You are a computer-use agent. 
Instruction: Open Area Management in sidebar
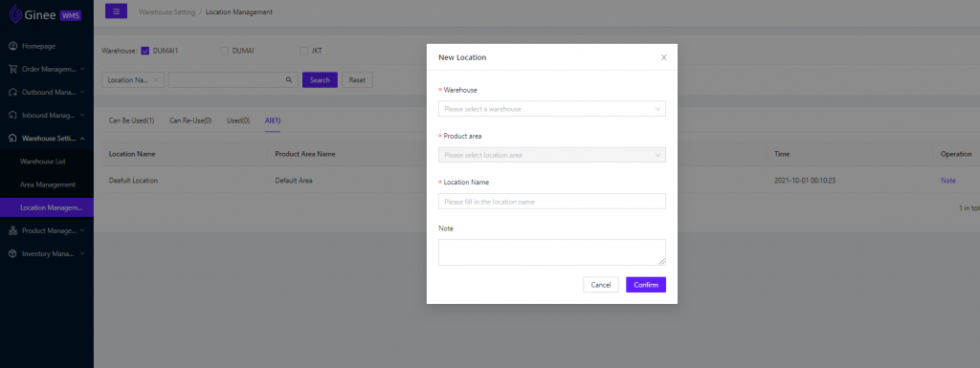(48, 184)
